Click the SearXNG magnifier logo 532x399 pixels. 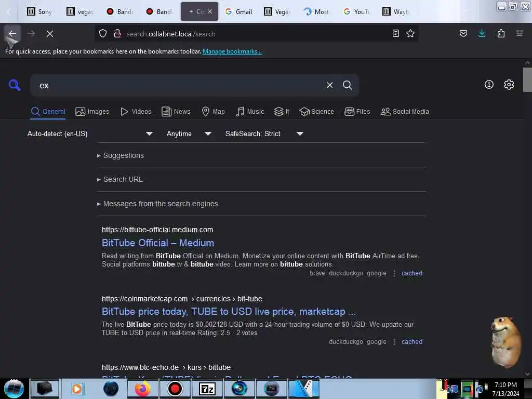coord(15,85)
